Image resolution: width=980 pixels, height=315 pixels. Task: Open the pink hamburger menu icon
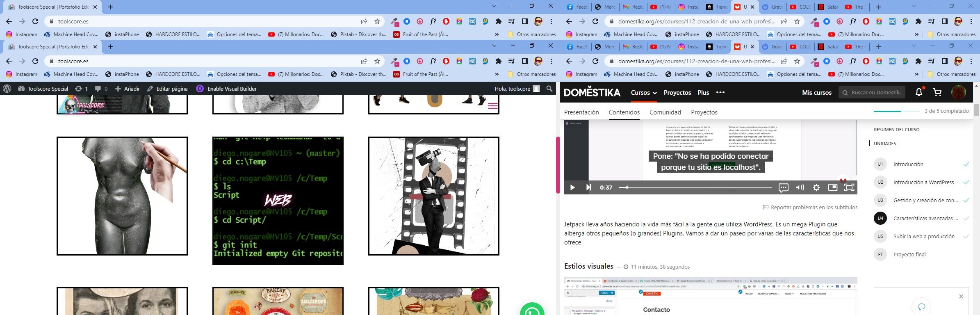click(x=493, y=106)
